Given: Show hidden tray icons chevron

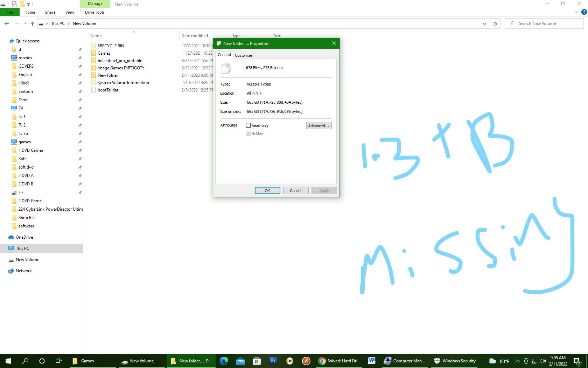Looking at the screenshot, I should click(x=518, y=361).
